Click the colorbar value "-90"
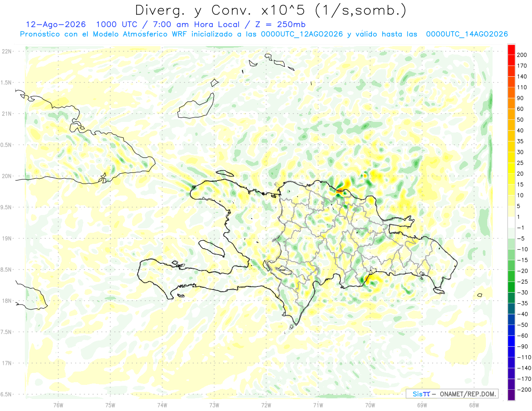 tap(523, 346)
